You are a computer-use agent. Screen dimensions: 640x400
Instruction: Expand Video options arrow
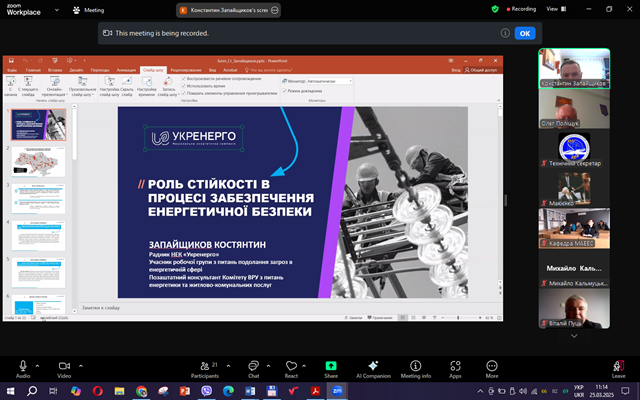pyautogui.click(x=80, y=366)
